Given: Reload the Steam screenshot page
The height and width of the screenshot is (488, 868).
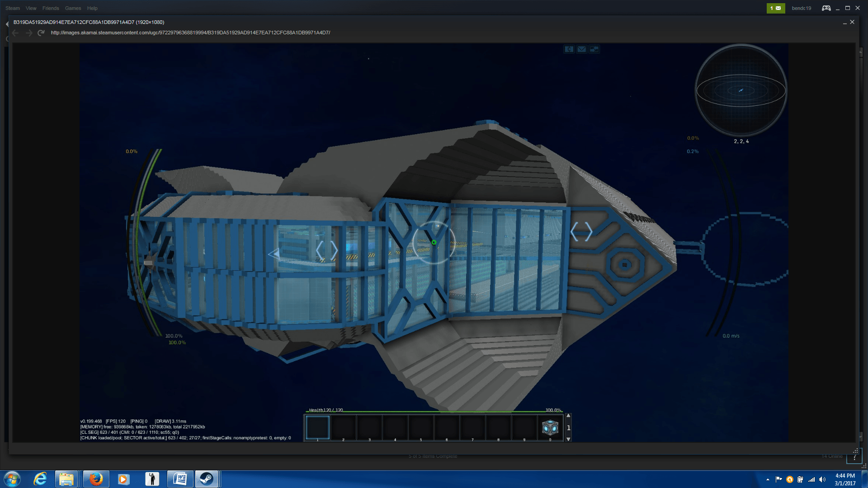Looking at the screenshot, I should click(41, 33).
